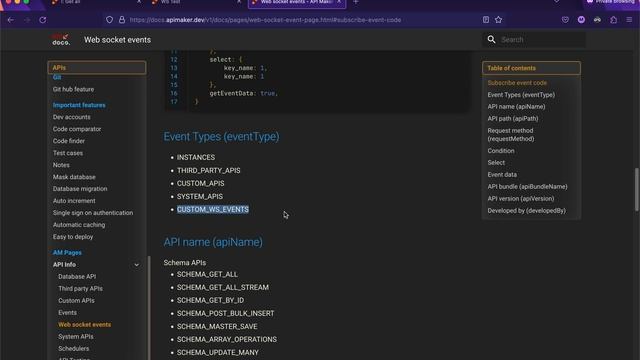Open Test cases page
Viewport: 640px width, 360px height.
68,153
